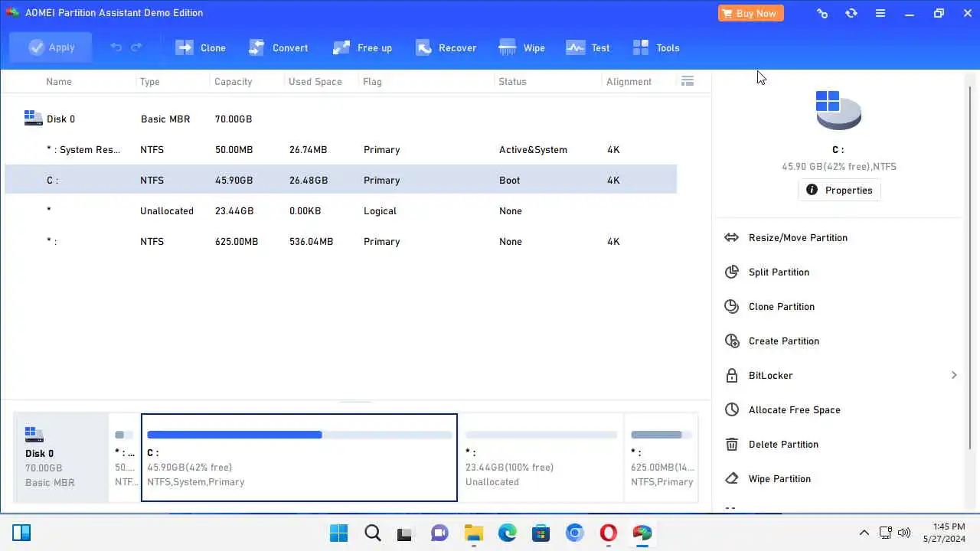Screen dimensions: 980x551
Task: Click the Alignment column header
Action: tap(629, 81)
